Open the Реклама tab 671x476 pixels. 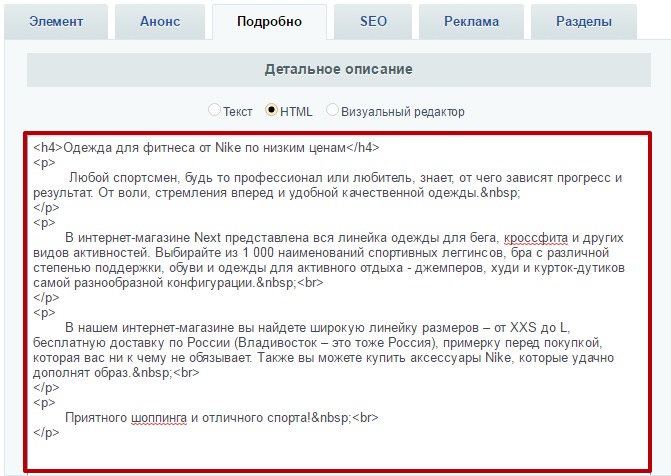(471, 21)
